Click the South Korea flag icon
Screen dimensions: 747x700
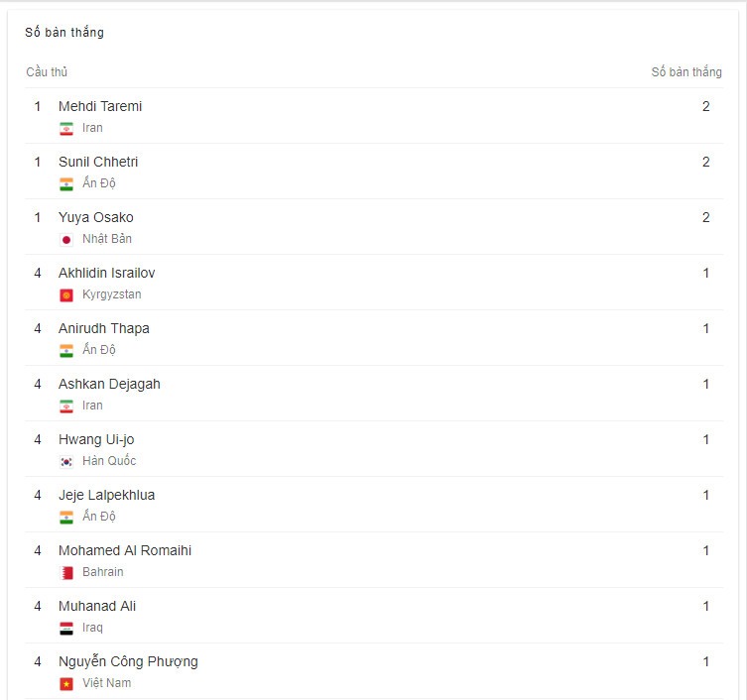pyautogui.click(x=66, y=462)
